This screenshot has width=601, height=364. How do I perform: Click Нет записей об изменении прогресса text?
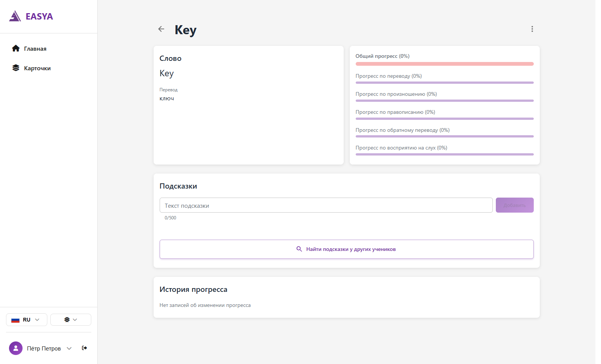pos(205,305)
